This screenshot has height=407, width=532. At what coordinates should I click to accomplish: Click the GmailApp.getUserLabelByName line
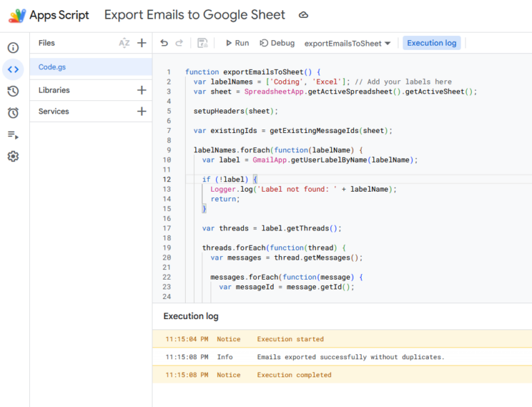click(x=310, y=160)
